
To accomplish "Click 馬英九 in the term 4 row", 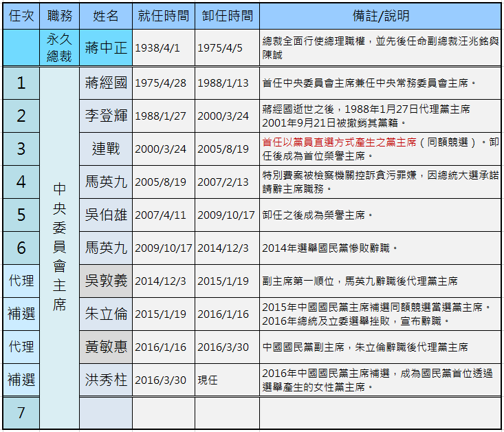I will point(106,182).
